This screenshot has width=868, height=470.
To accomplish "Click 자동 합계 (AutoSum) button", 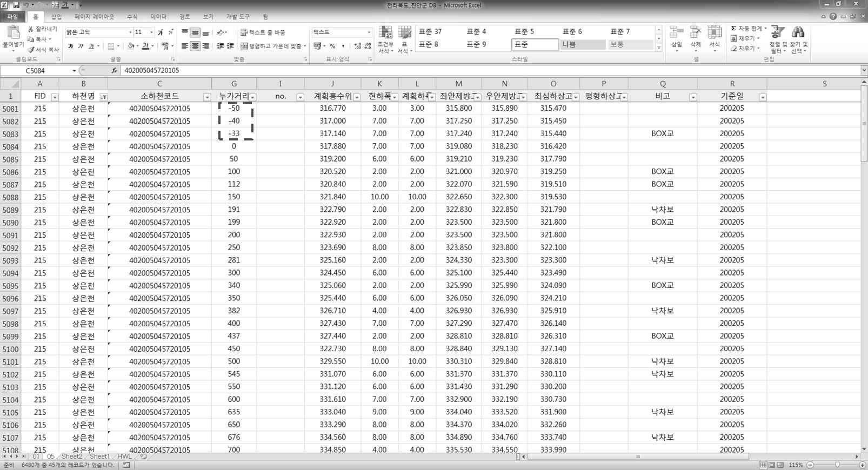I will [x=749, y=28].
